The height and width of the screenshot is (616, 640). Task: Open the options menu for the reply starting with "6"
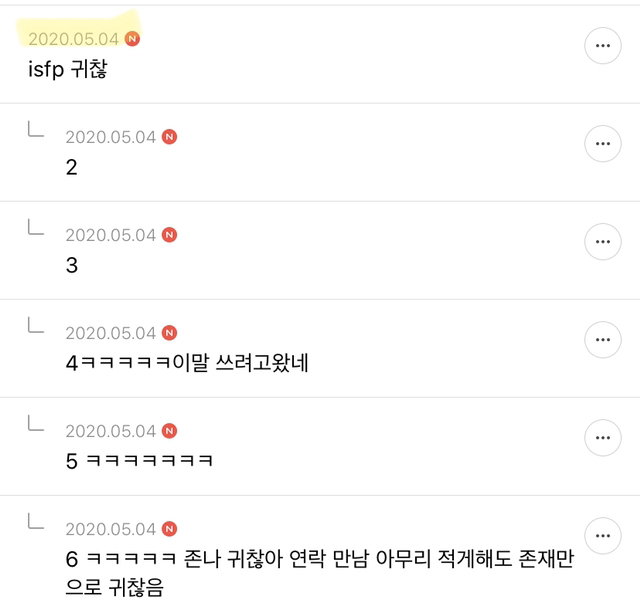602,535
